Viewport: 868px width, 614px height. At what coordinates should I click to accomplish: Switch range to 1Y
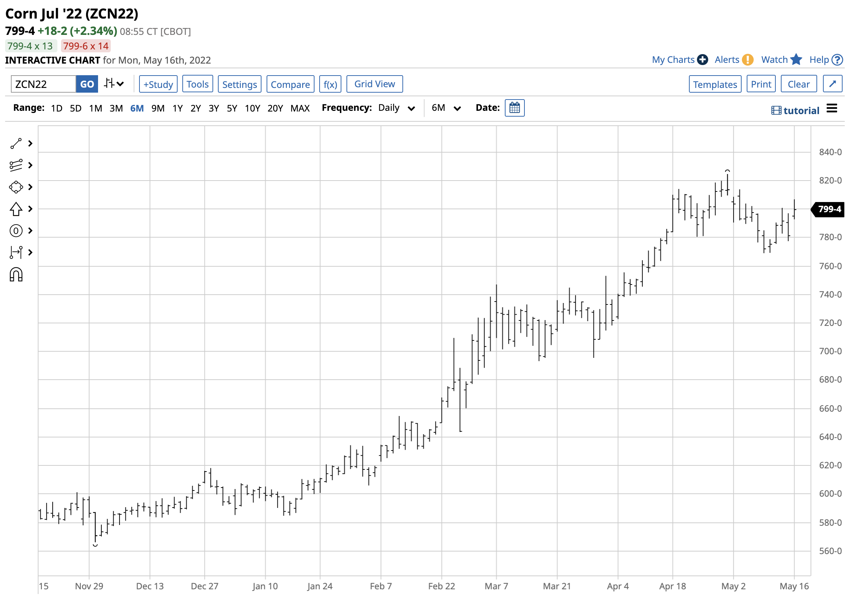[177, 109]
